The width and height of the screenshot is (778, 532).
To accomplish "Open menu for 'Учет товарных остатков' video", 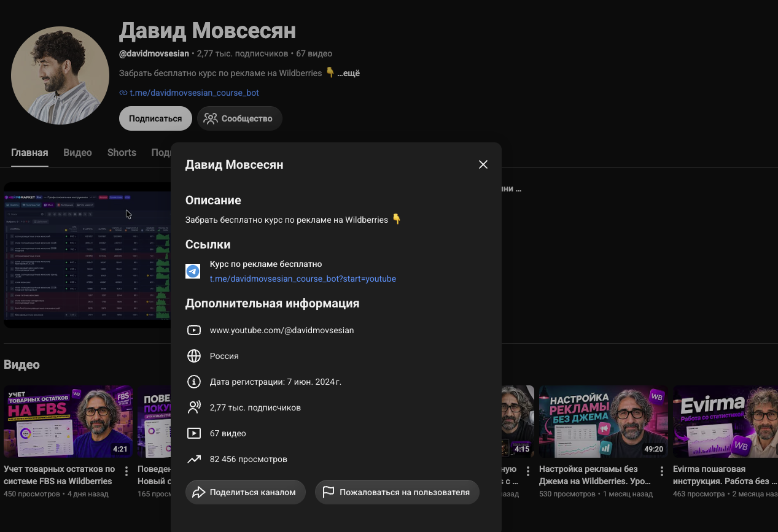I will (x=126, y=471).
